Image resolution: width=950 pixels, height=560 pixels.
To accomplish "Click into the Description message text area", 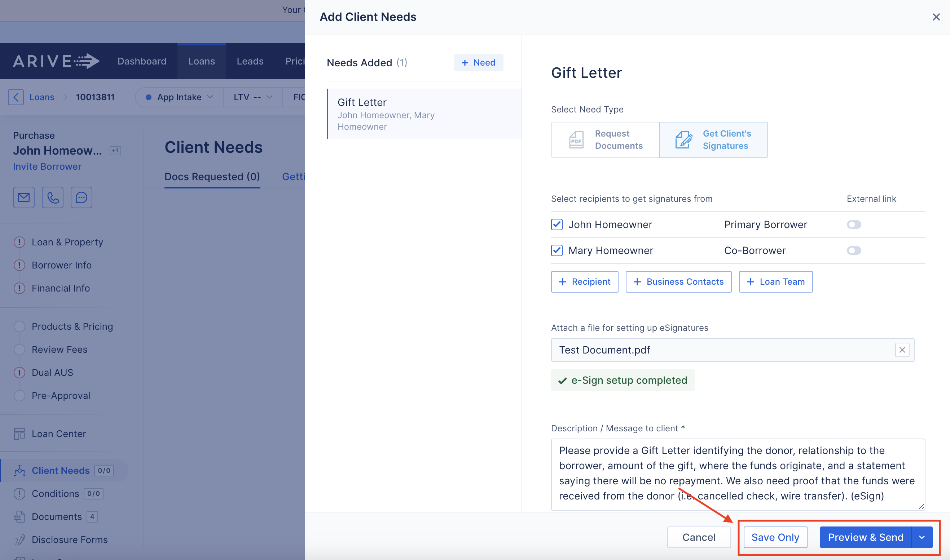I will coord(738,474).
